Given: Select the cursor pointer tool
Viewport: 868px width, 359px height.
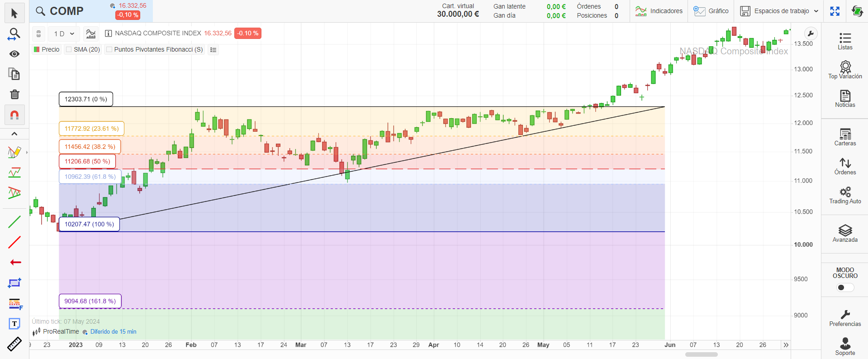Looking at the screenshot, I should point(14,13).
